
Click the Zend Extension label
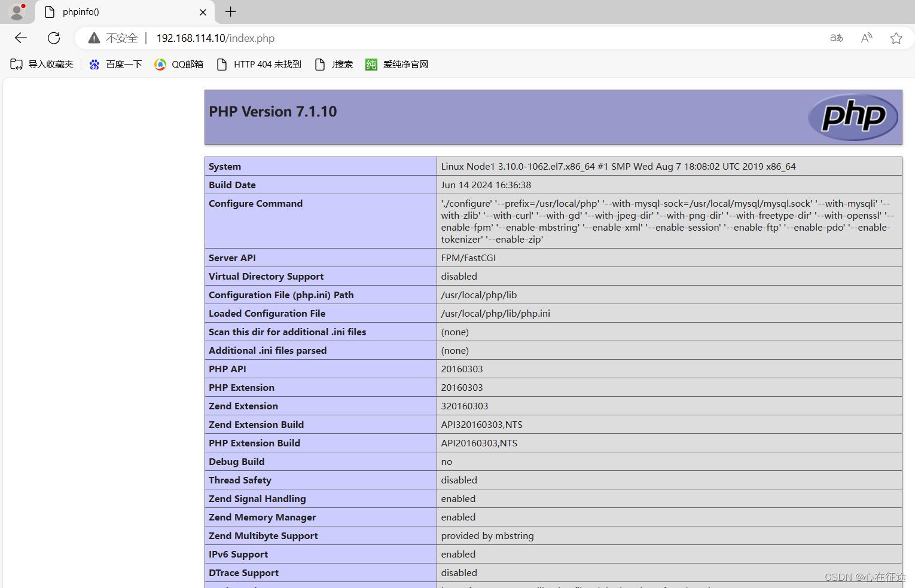pyautogui.click(x=243, y=406)
